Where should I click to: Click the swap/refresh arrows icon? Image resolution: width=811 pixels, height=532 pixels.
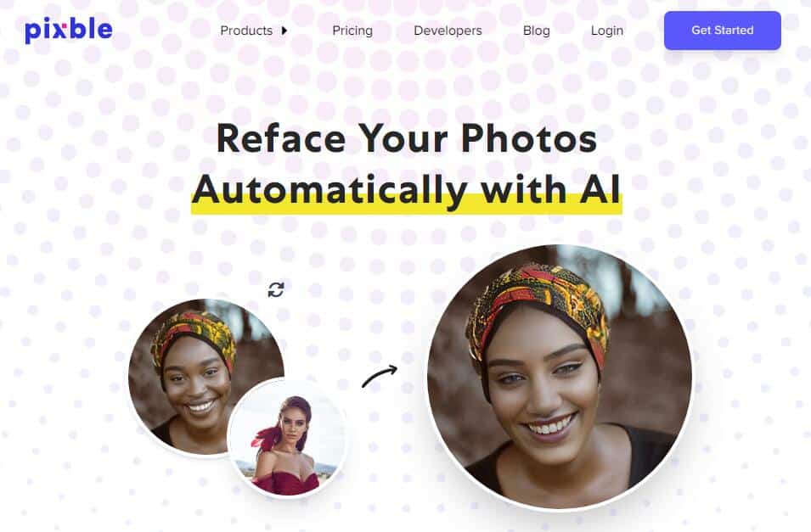pyautogui.click(x=276, y=289)
